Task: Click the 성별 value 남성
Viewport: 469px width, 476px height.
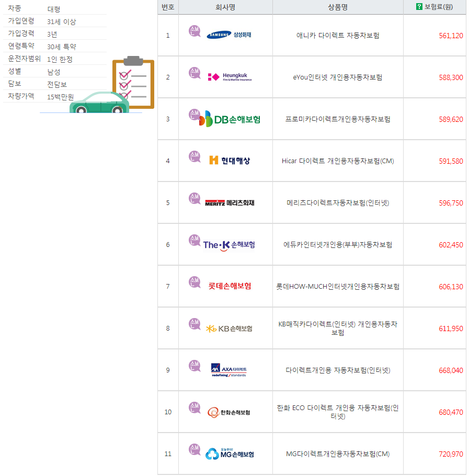Action: [54, 72]
